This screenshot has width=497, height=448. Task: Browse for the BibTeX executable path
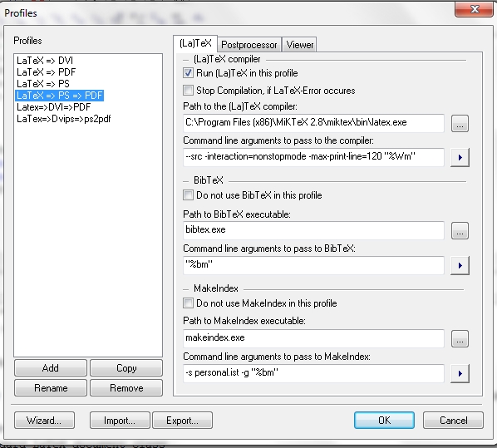(x=460, y=230)
